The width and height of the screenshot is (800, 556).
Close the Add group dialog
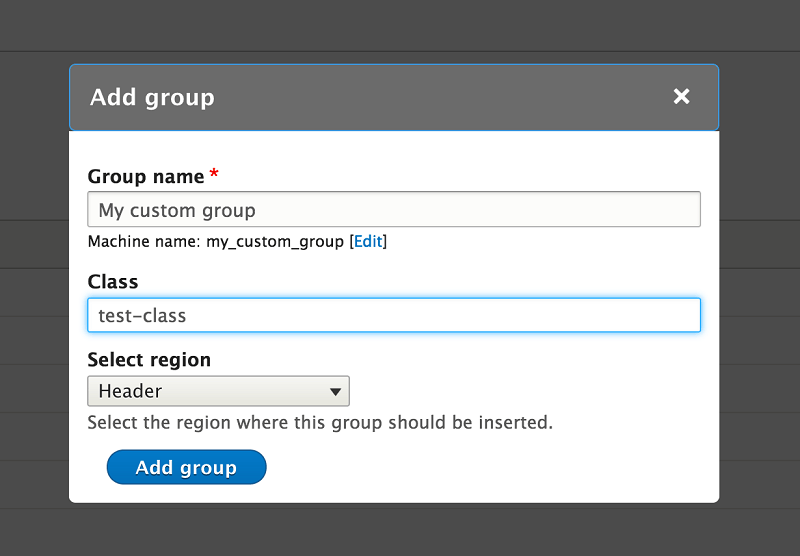tap(681, 96)
